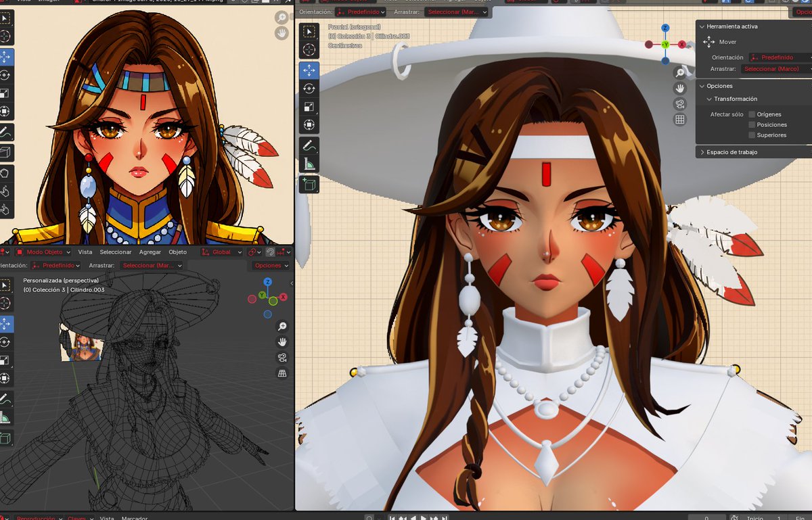Pick the Add Cube tool in front viewport

[x=309, y=184]
